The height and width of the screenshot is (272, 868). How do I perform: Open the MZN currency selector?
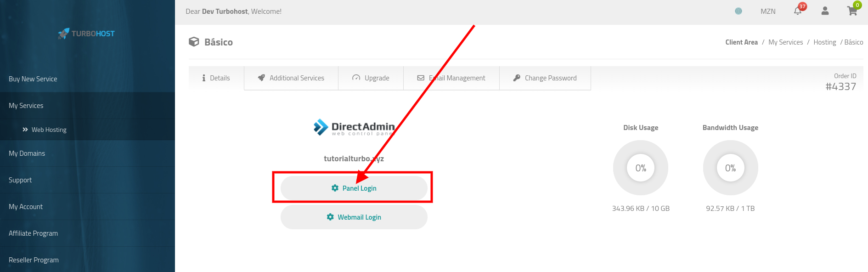click(x=768, y=11)
